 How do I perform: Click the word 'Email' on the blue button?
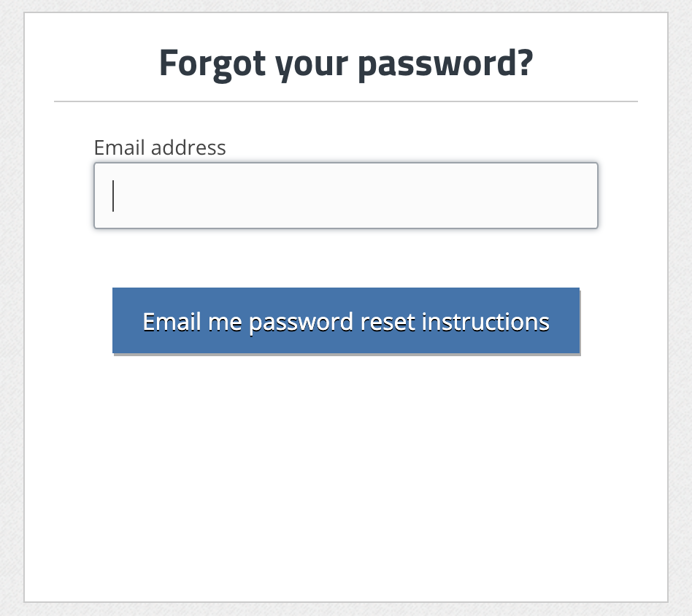pos(172,322)
